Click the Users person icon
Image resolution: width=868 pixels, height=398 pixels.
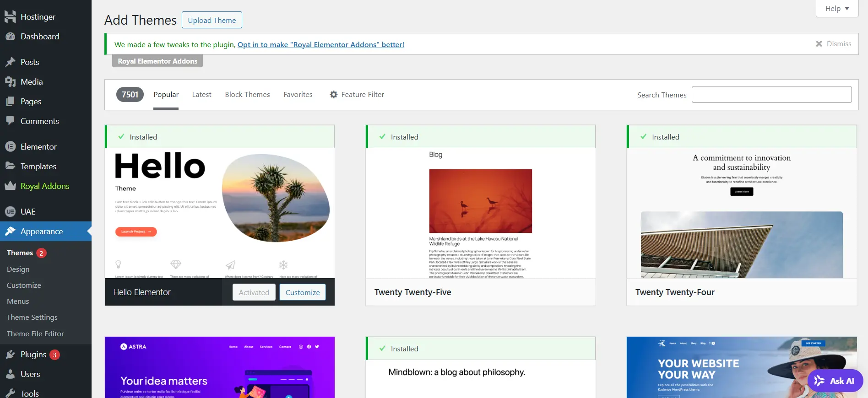pos(10,374)
